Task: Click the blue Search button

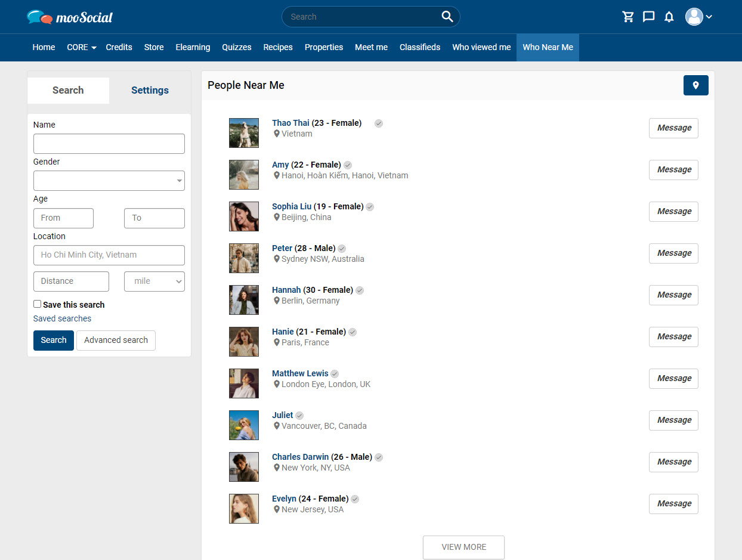Action: 54,341
